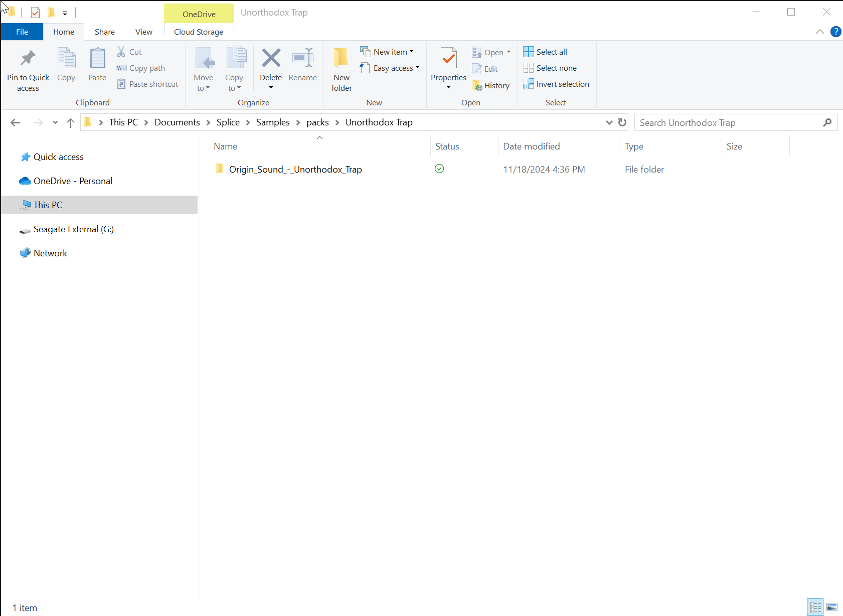The height and width of the screenshot is (616, 843).
Task: Click Select none
Action: pyautogui.click(x=550, y=68)
